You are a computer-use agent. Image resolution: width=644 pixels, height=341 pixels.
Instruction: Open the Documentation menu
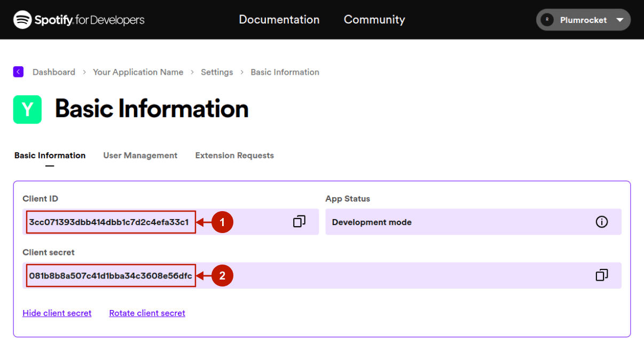pyautogui.click(x=279, y=20)
